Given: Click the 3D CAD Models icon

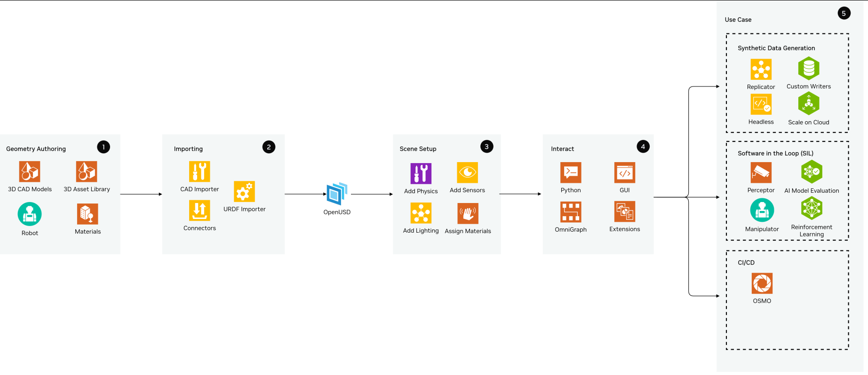Looking at the screenshot, I should pos(30,172).
